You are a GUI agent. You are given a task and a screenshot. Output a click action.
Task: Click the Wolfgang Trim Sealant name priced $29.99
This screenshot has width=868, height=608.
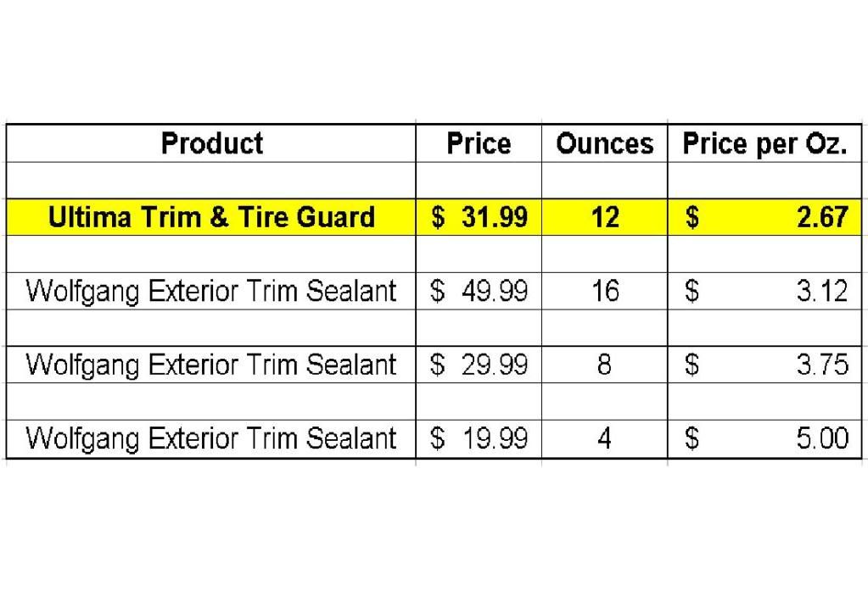point(211,365)
